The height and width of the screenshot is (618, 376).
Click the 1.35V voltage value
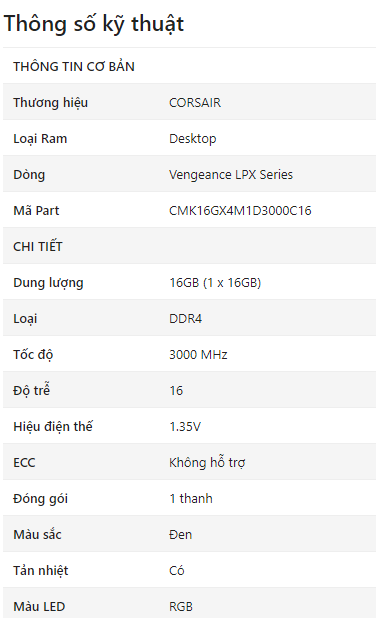[185, 426]
